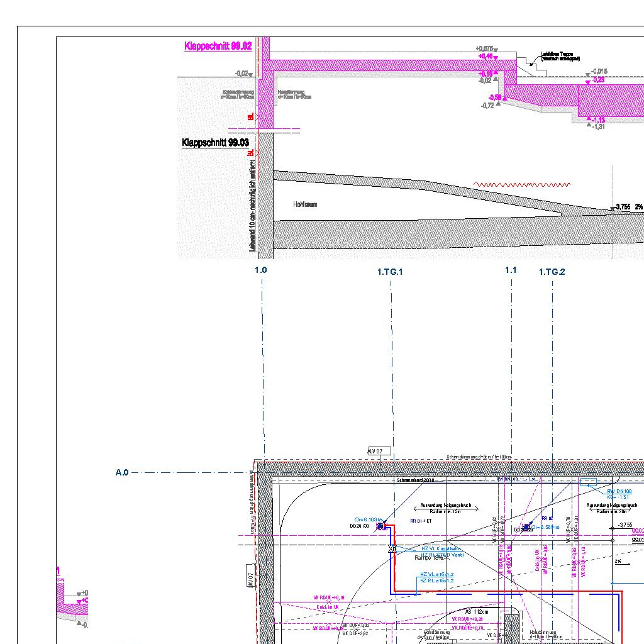Click the red wavy break line
The height and width of the screenshot is (644, 644).
(521, 185)
